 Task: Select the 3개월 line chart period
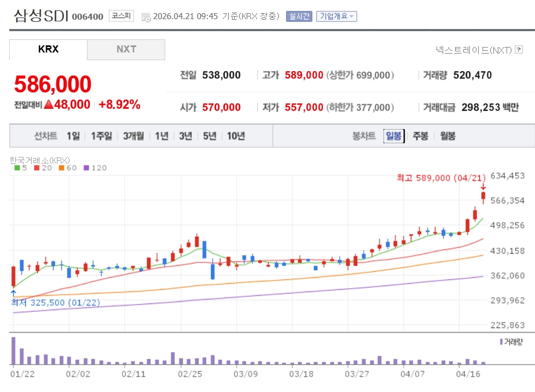click(x=133, y=136)
